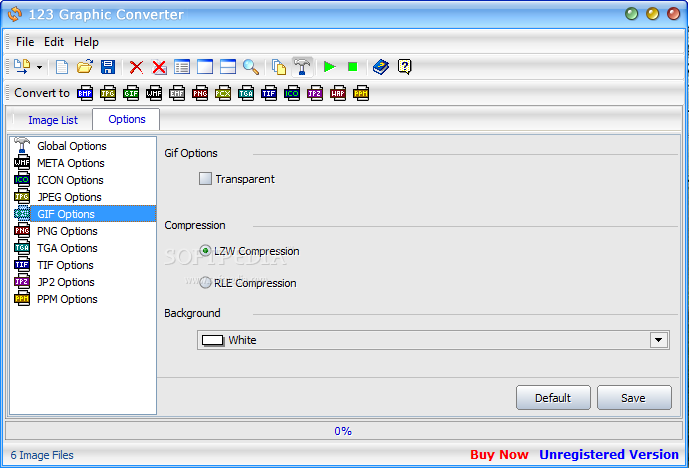Open the Edit menu

click(x=54, y=42)
